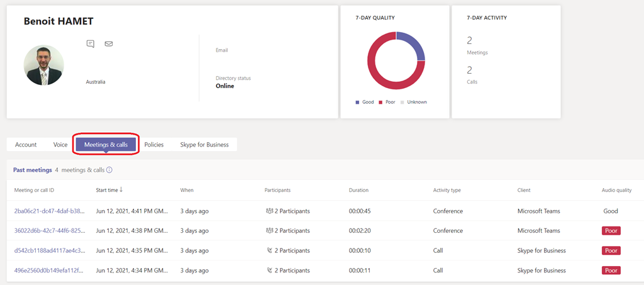Switch to the Voice tab

60,145
